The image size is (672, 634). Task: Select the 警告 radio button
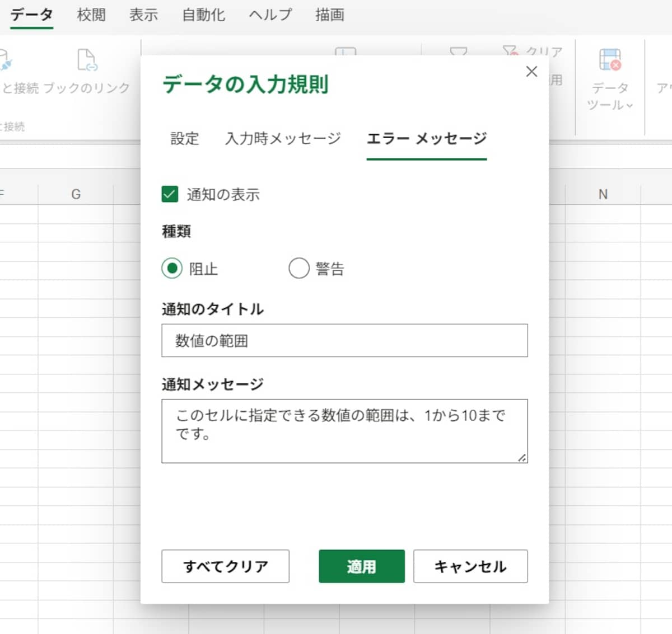pos(299,268)
